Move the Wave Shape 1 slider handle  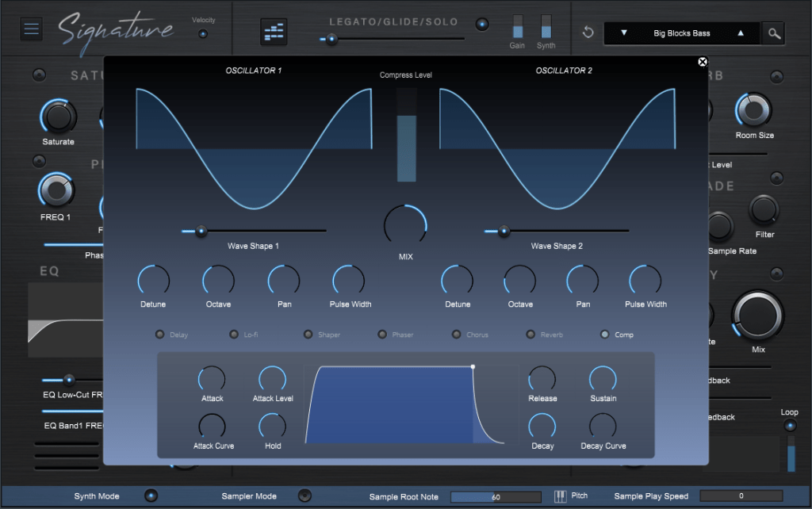pos(200,231)
